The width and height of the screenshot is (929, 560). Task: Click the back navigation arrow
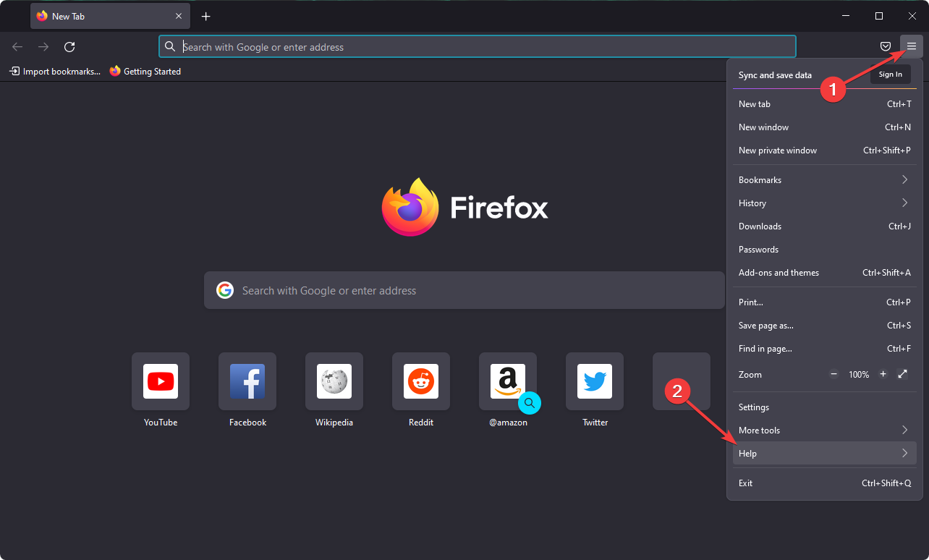pos(17,46)
